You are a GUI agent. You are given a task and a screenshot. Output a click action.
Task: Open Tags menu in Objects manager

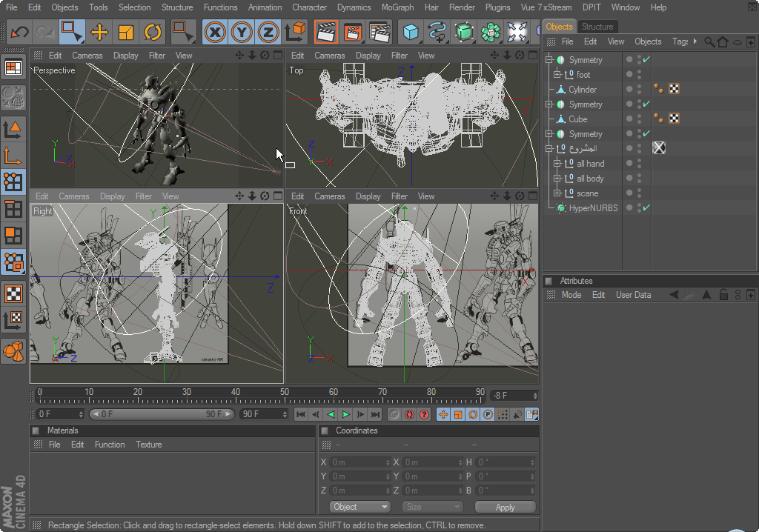[x=680, y=41]
